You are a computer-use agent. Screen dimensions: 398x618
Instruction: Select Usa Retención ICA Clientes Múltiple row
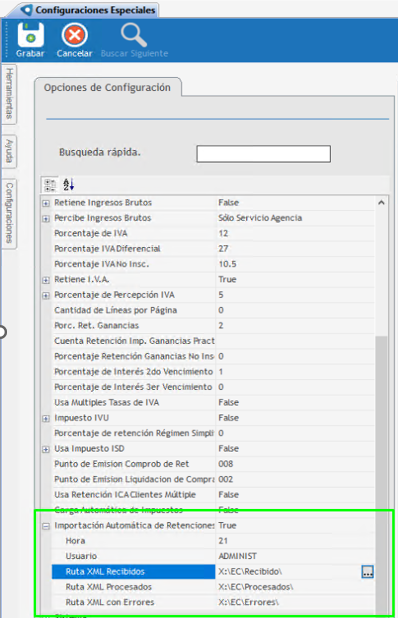click(x=213, y=495)
